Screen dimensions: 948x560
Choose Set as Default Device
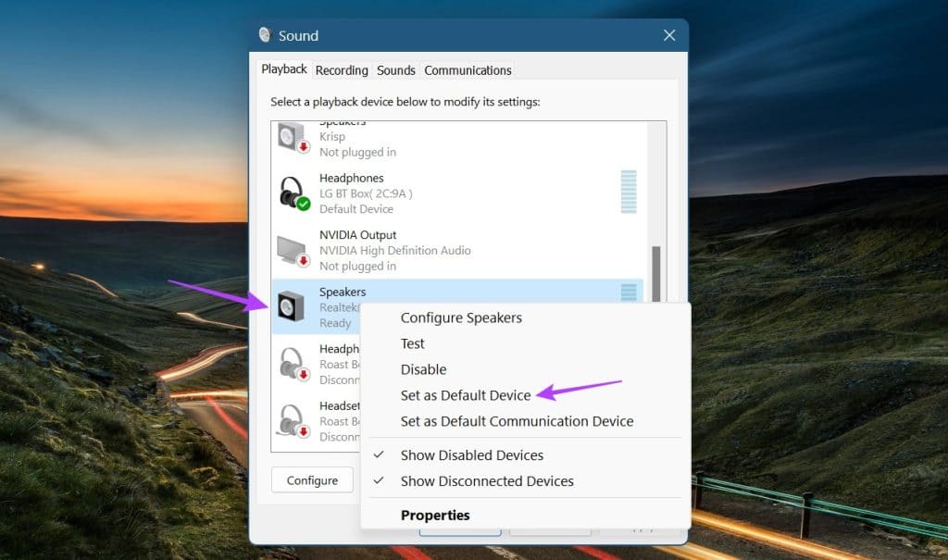(526, 395)
